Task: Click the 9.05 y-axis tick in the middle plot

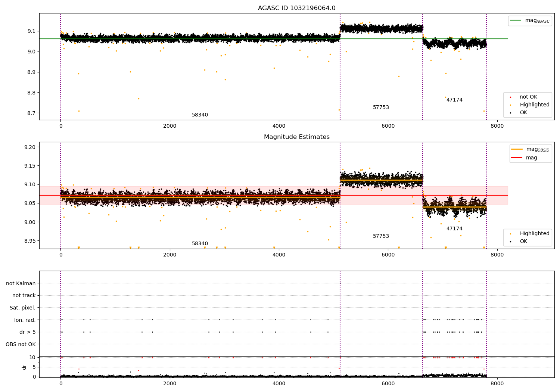Action: [x=30, y=203]
